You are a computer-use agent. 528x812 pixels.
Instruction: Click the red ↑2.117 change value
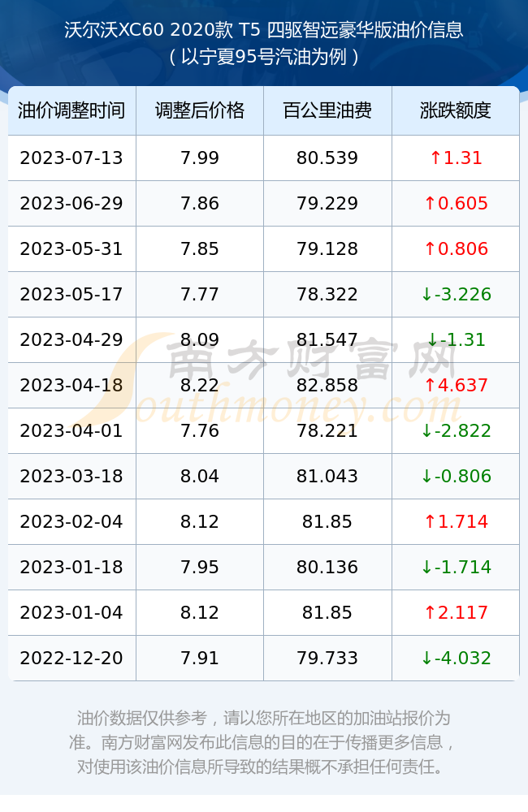[x=456, y=612]
